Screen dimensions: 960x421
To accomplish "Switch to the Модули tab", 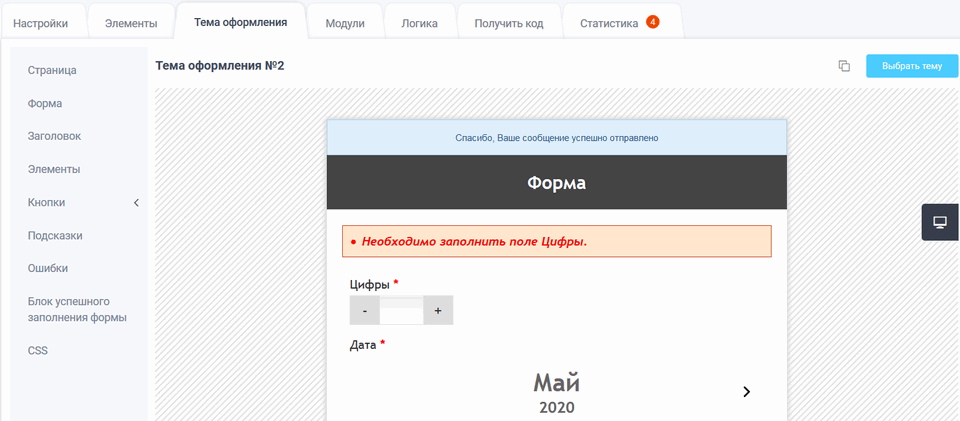I will [x=345, y=23].
